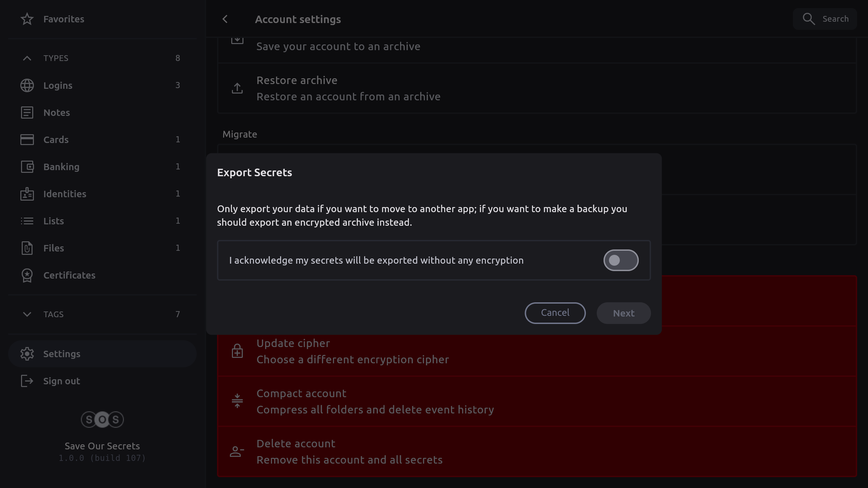
Task: Open Identities via the badge icon
Action: tap(27, 194)
